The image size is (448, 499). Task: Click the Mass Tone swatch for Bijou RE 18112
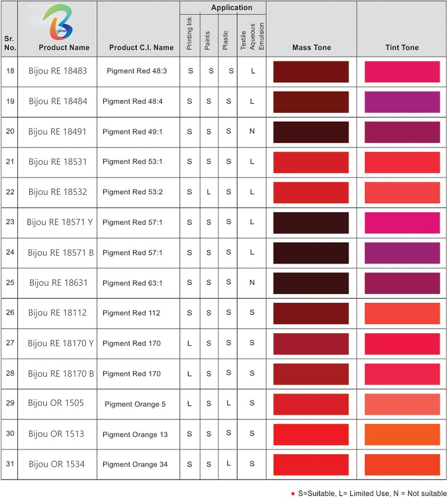pyautogui.click(x=311, y=314)
